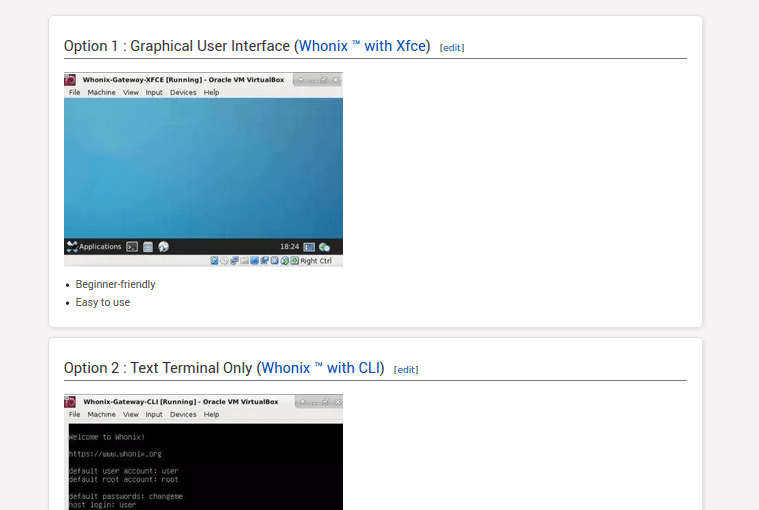Screen dimensions: 759x510
Task: Click the green arrow icon left of 'Right Ctrl'
Action: 295,261
